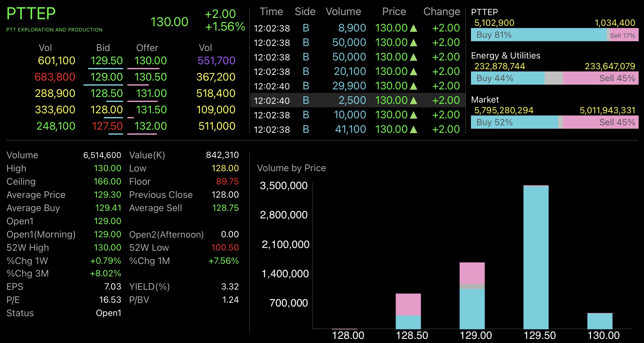The image size is (644, 343).
Task: Click the Ceiling value 166.00
Action: click(x=107, y=181)
